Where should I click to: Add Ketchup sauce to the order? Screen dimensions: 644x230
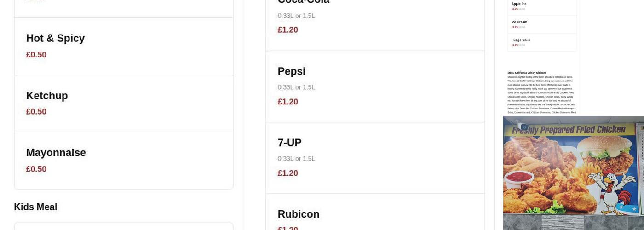point(47,96)
